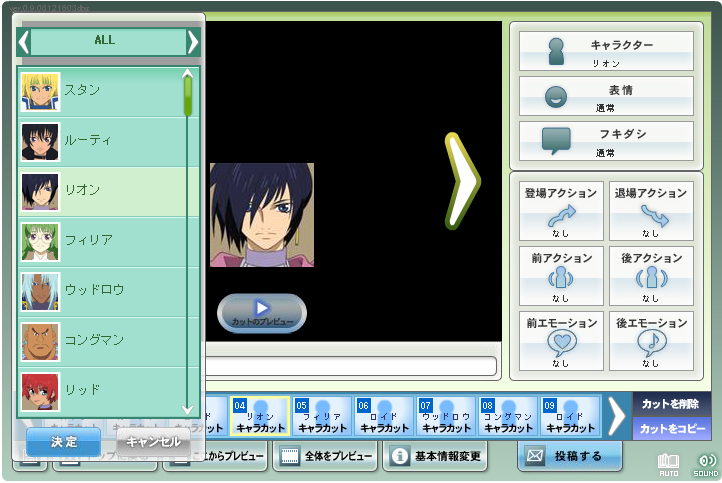
Task: Click the dialogue text input field
Action: click(351, 366)
